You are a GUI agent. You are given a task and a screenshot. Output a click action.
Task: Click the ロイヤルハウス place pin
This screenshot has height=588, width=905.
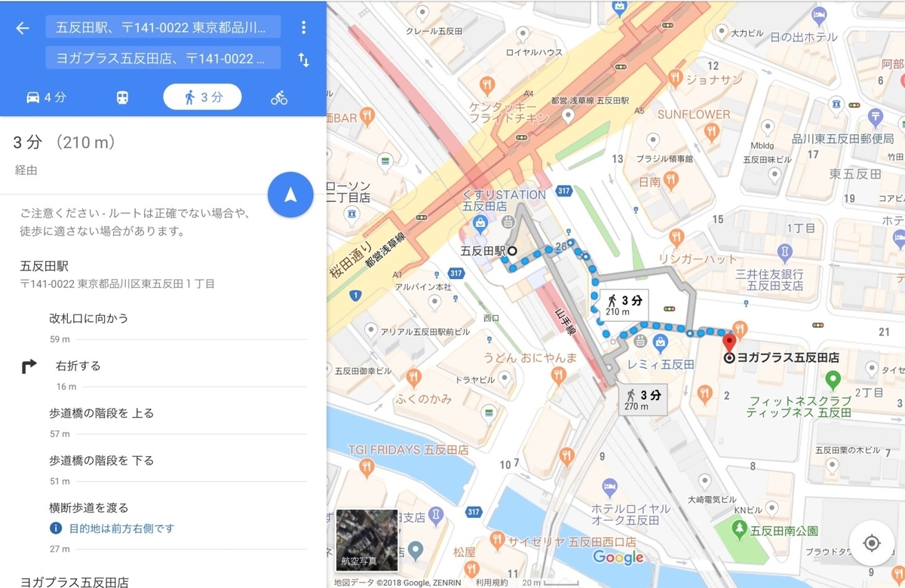(x=524, y=35)
